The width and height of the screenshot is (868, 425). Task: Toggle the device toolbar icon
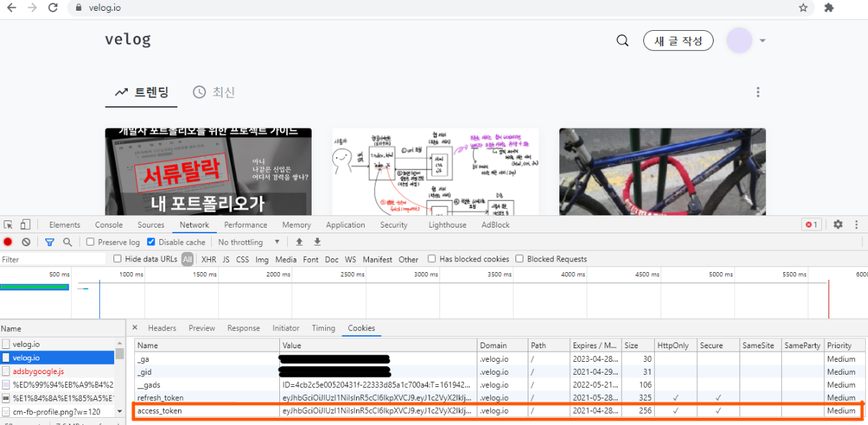click(x=25, y=225)
